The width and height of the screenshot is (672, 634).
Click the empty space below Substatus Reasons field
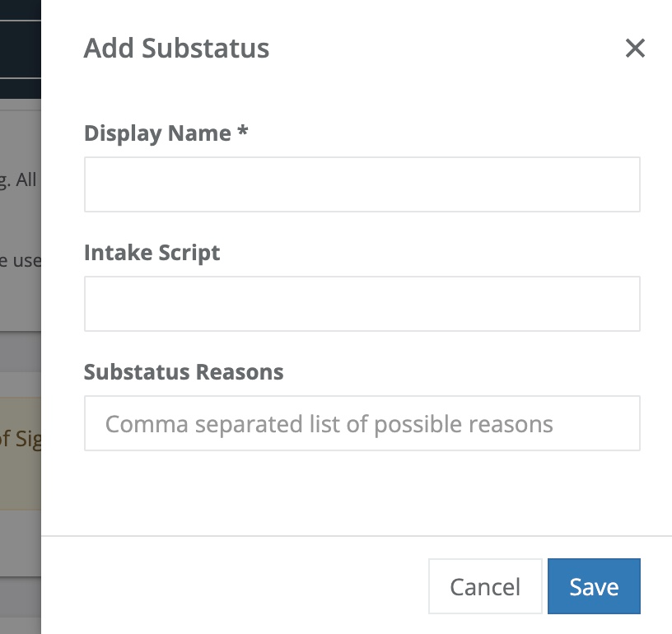coord(362,494)
